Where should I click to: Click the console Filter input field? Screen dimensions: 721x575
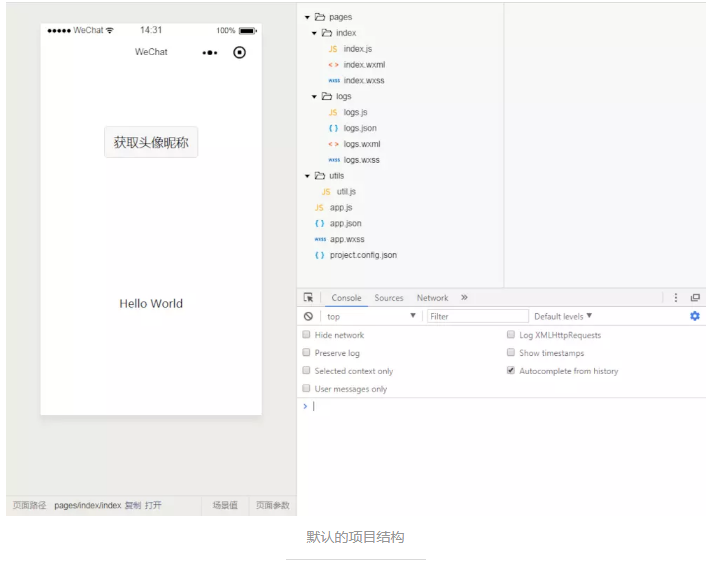coord(477,316)
